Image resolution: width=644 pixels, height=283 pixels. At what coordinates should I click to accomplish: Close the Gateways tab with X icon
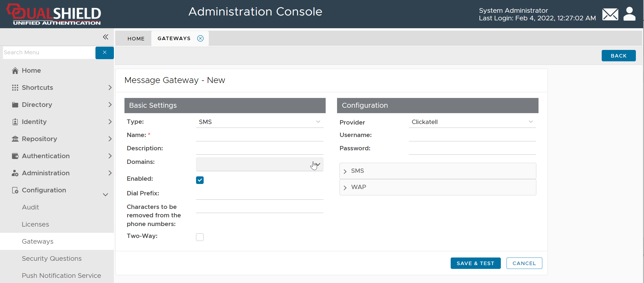(200, 39)
